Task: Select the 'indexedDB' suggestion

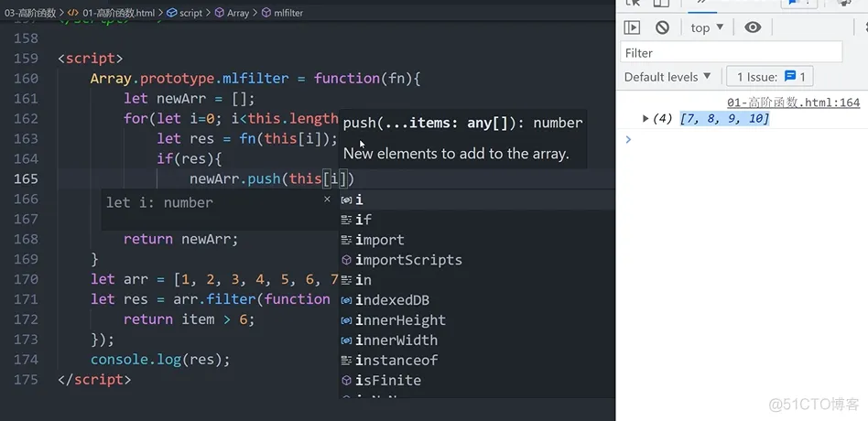Action: (x=477, y=300)
